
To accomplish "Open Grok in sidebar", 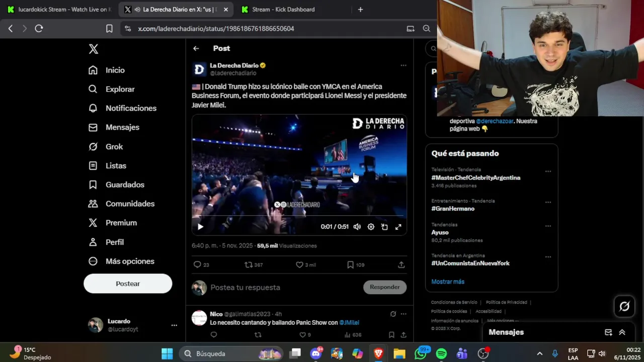I will click(106, 146).
